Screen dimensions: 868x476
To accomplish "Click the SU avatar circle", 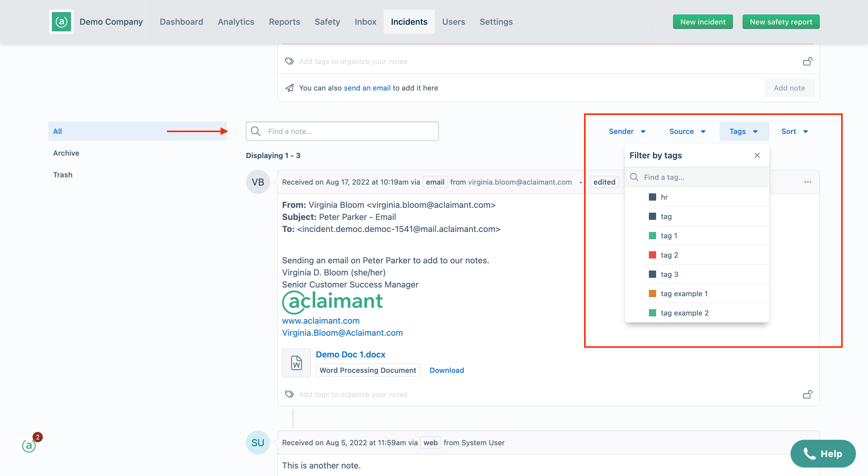I will (258, 443).
